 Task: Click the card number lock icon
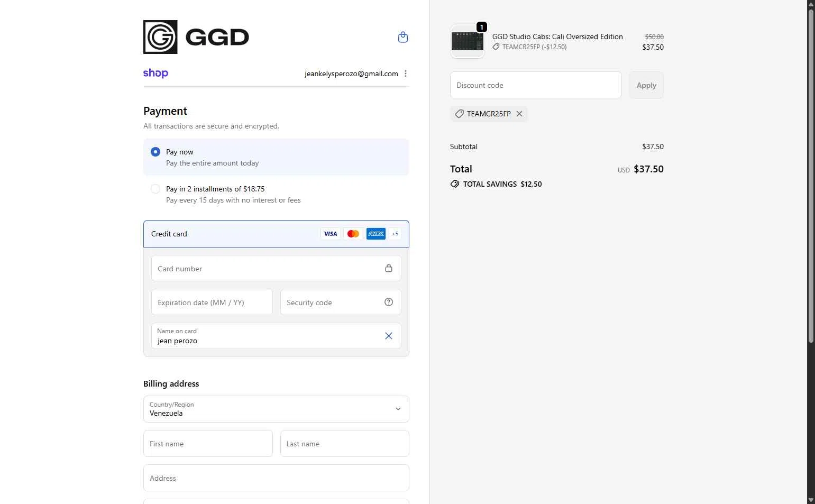[389, 268]
